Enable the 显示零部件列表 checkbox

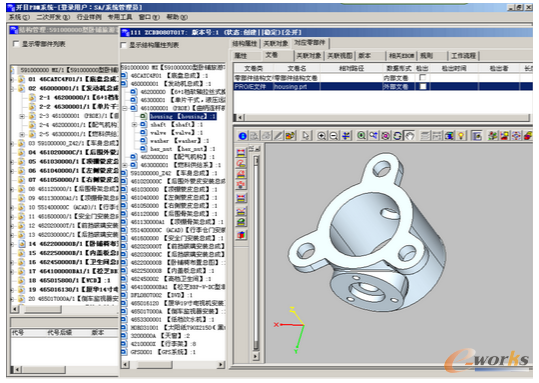point(16,44)
